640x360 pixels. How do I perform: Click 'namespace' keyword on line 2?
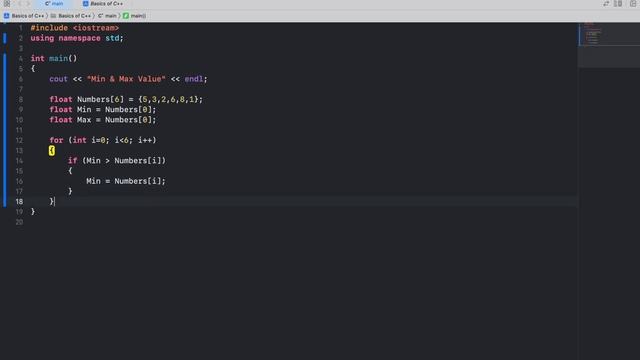point(80,38)
